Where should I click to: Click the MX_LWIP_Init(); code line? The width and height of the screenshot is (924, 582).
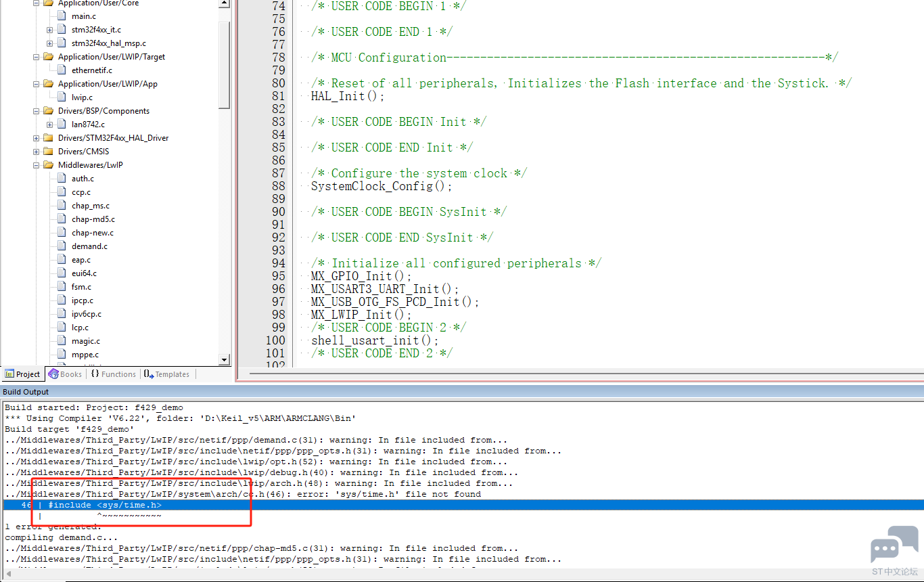[x=361, y=315]
